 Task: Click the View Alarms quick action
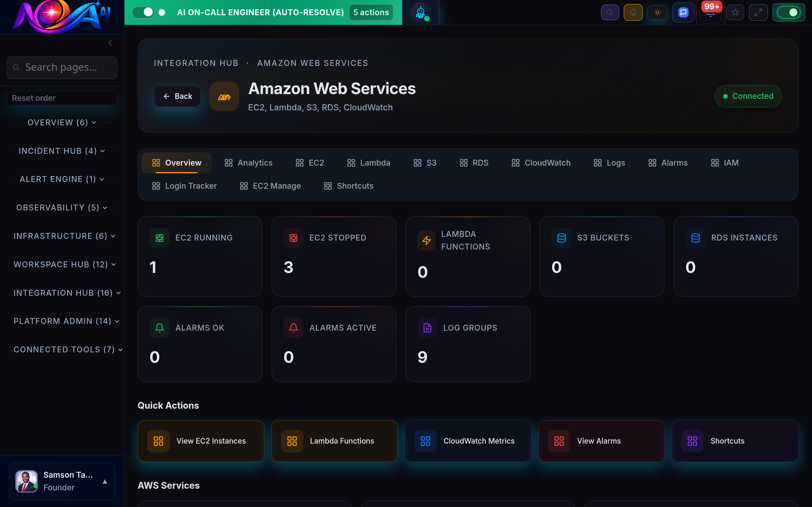tap(601, 441)
